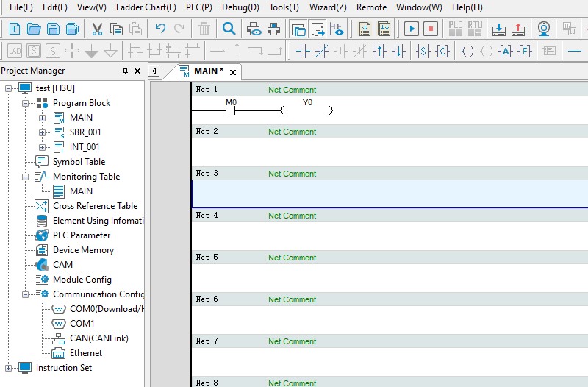Click the single-document compile icon

tap(365, 29)
